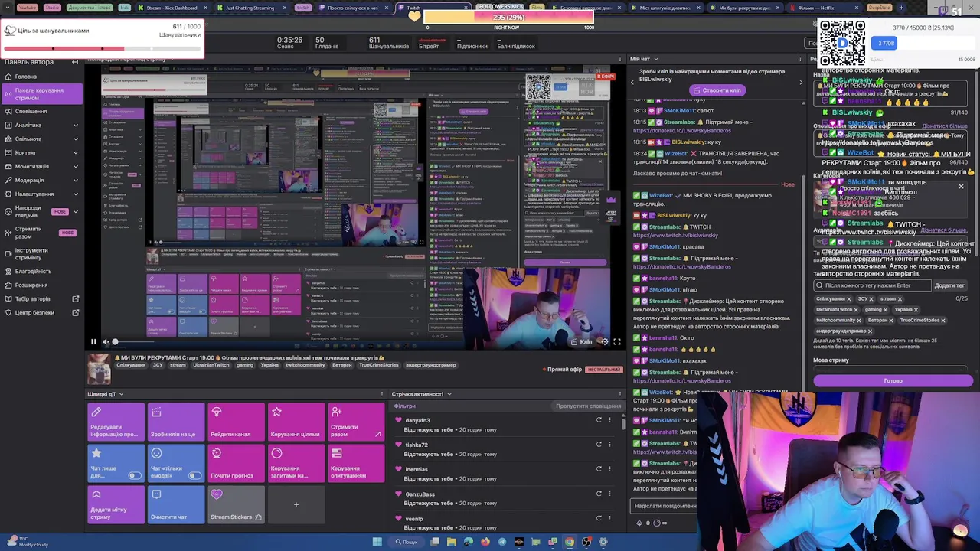
Task: Open the UkrainianTwitch tag under stream title
Action: click(x=211, y=365)
